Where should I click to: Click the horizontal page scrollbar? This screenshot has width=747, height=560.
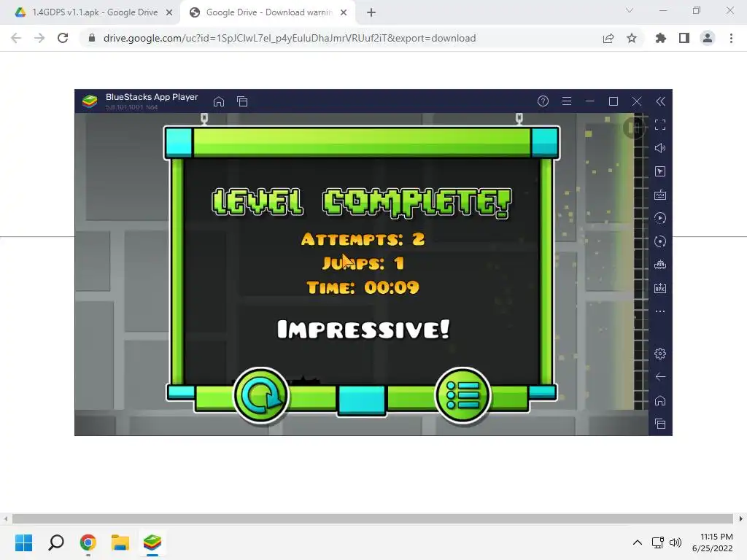coord(373,518)
